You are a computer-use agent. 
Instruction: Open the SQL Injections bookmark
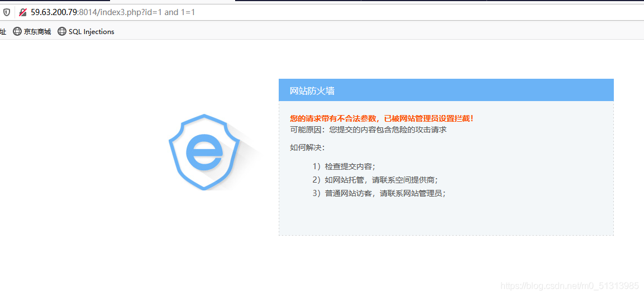click(x=86, y=32)
